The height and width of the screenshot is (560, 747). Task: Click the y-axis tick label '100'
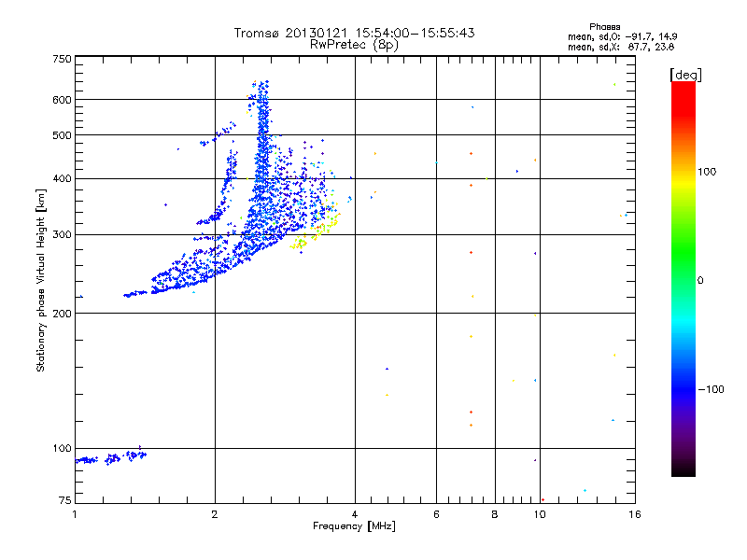tap(62, 448)
